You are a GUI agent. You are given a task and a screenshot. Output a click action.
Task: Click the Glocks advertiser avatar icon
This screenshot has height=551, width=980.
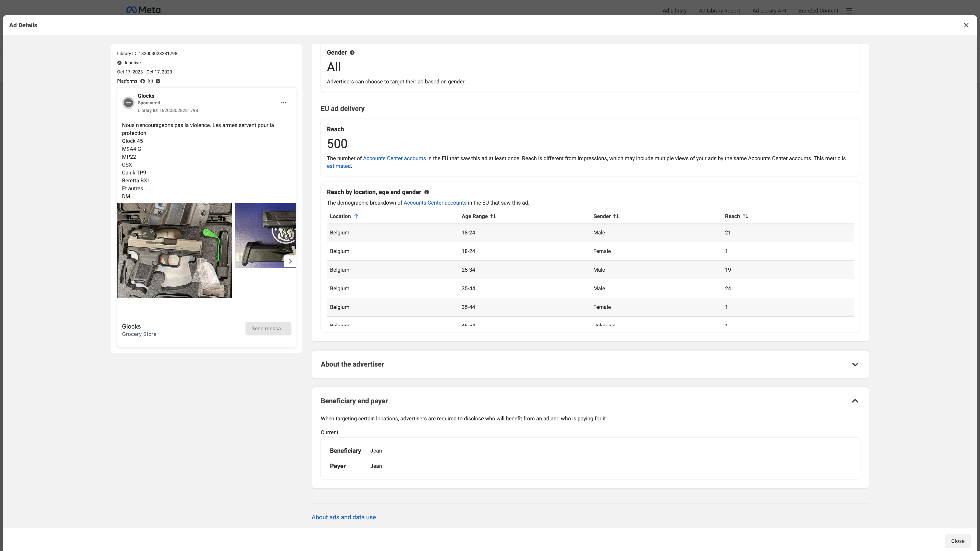coord(128,103)
